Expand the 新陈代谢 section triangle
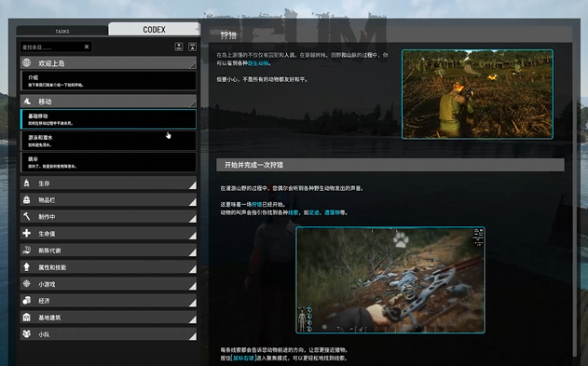Viewport: 588px width, 366px height. coord(192,252)
